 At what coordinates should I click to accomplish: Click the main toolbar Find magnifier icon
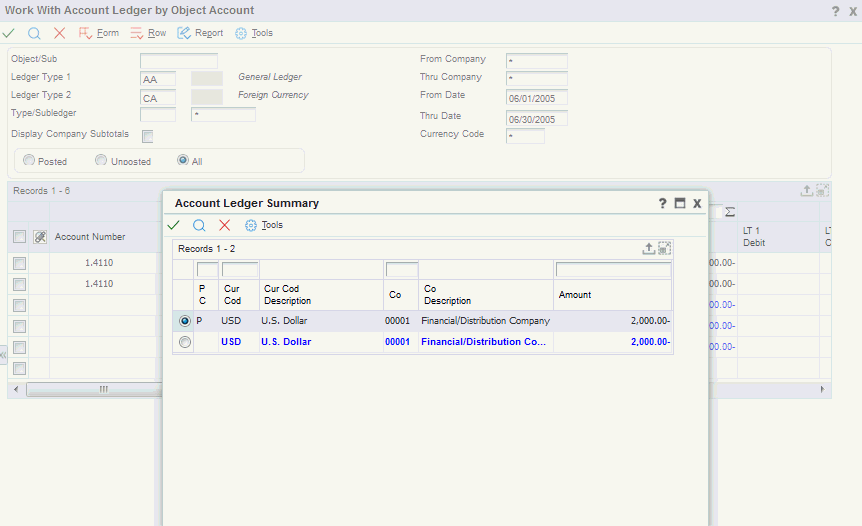[34, 33]
